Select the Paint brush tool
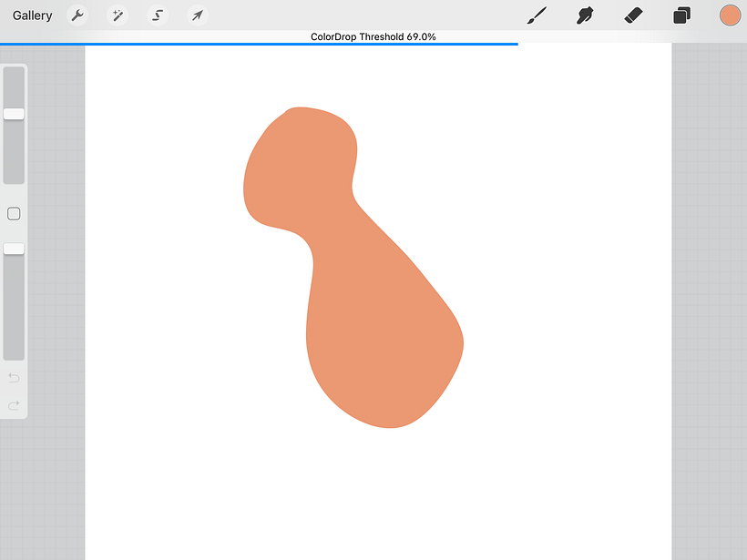747x560 pixels. click(537, 15)
